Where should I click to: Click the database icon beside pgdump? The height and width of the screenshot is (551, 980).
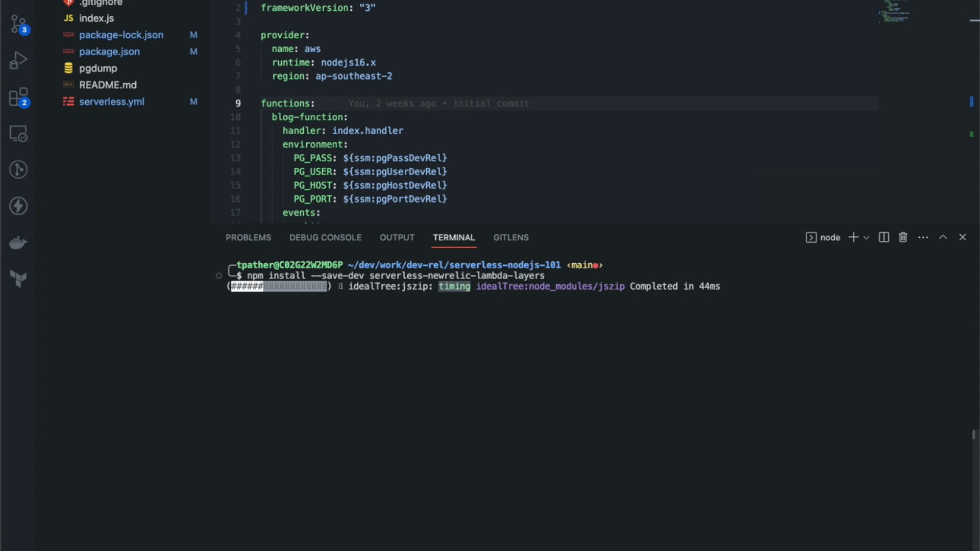click(x=68, y=68)
